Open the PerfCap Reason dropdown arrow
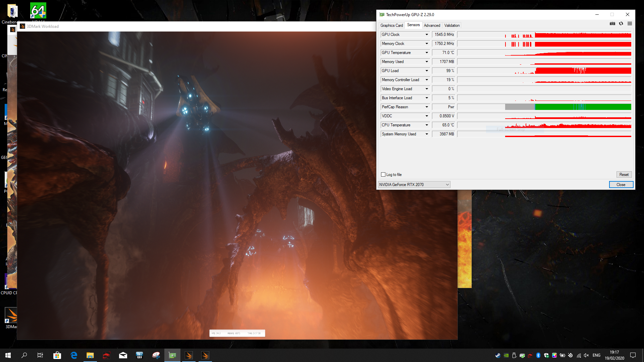644x362 pixels. click(427, 107)
